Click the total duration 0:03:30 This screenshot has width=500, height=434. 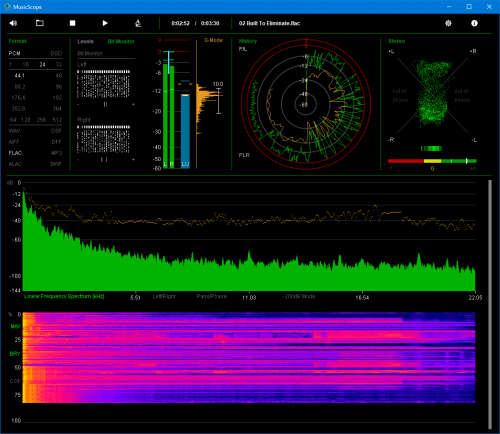210,23
